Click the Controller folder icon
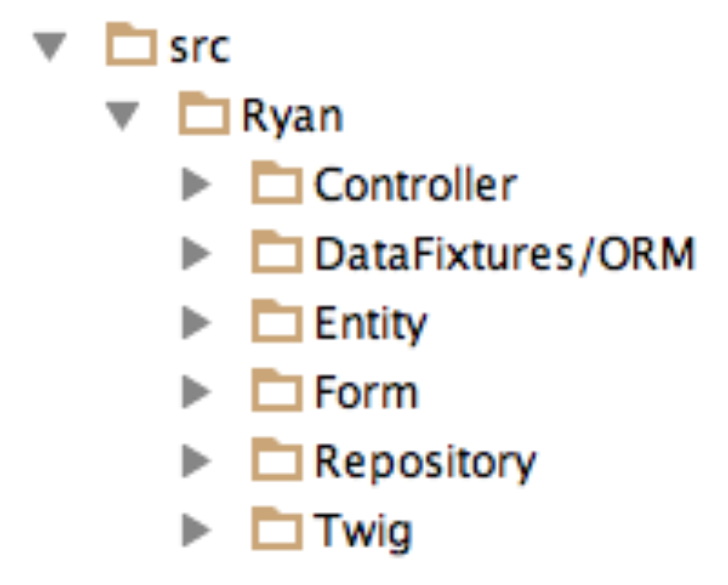The image size is (728, 585). point(276,185)
